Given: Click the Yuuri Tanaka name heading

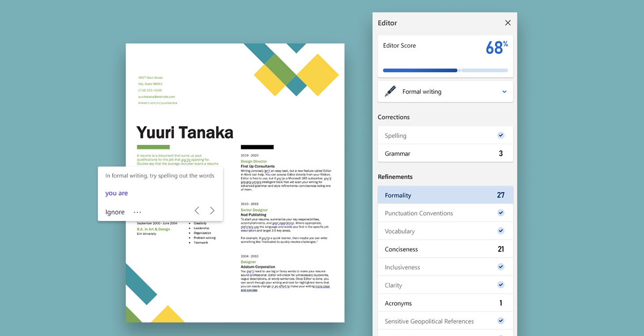Looking at the screenshot, I should 185,132.
